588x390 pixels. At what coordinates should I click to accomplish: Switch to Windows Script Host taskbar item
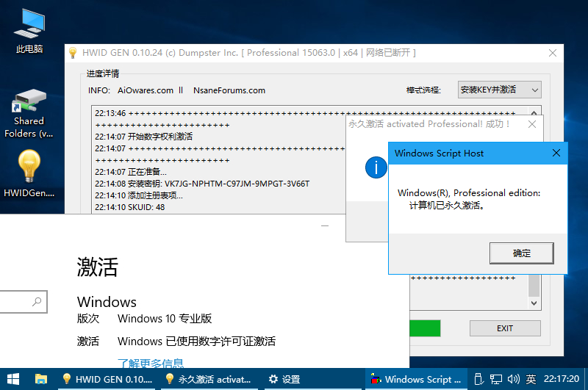click(x=416, y=379)
